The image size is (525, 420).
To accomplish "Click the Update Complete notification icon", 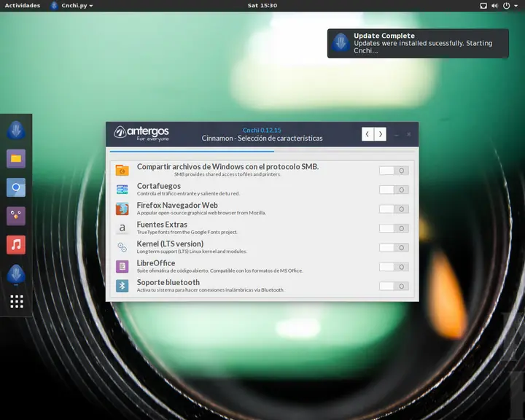I will pyautogui.click(x=341, y=43).
